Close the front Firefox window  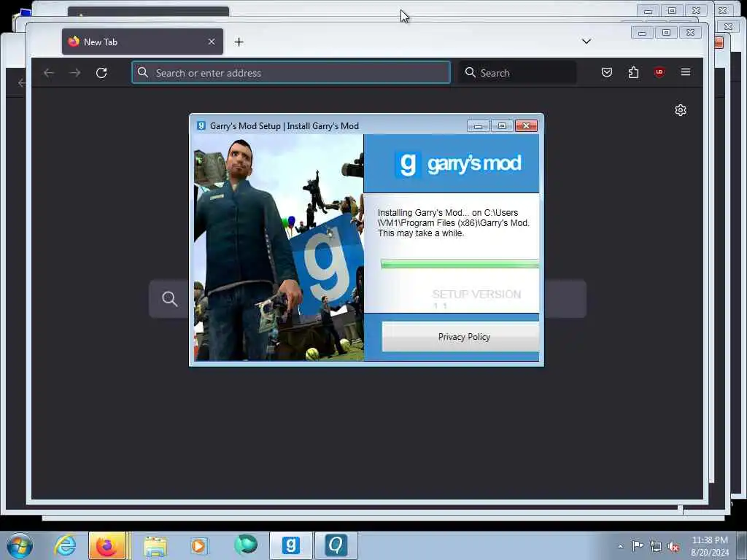[x=690, y=32]
